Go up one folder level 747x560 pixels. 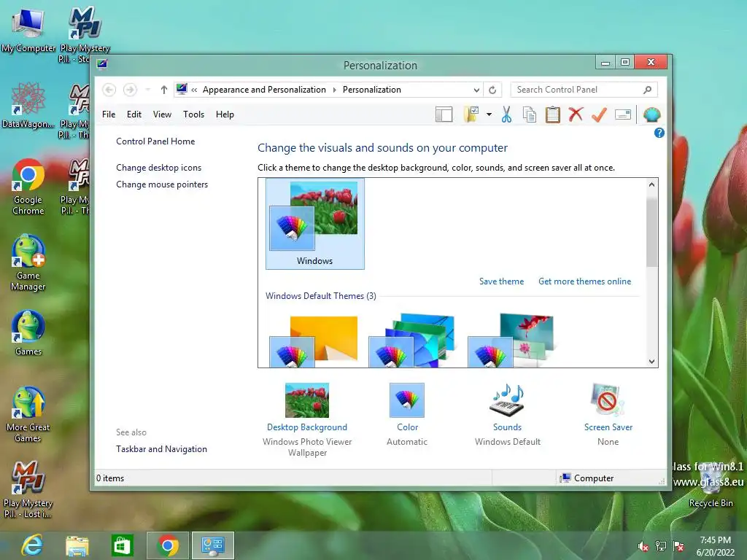pos(164,90)
